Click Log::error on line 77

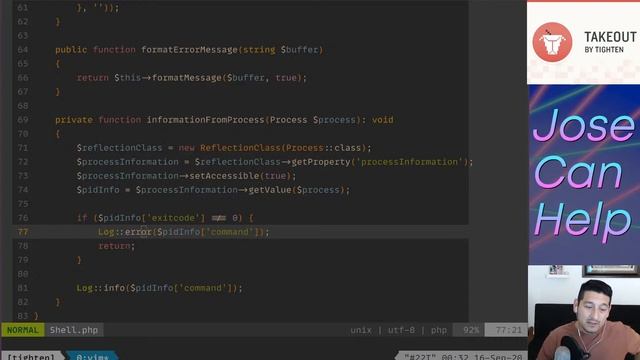[x=124, y=232]
